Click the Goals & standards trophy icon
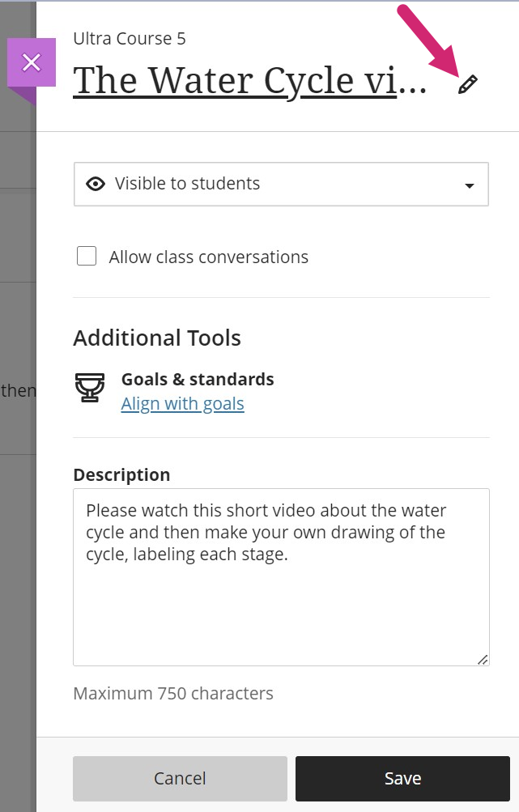This screenshot has height=812, width=519. (x=90, y=387)
